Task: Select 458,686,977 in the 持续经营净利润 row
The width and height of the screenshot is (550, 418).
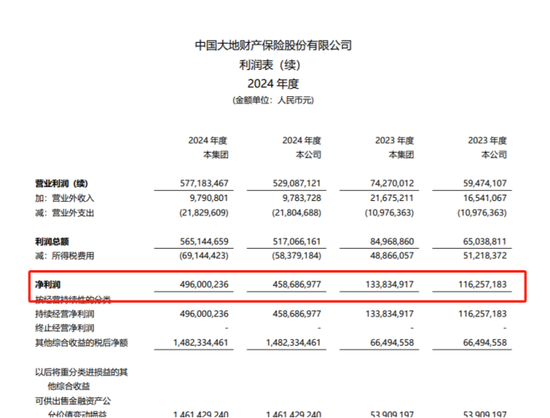Action: coord(297,314)
